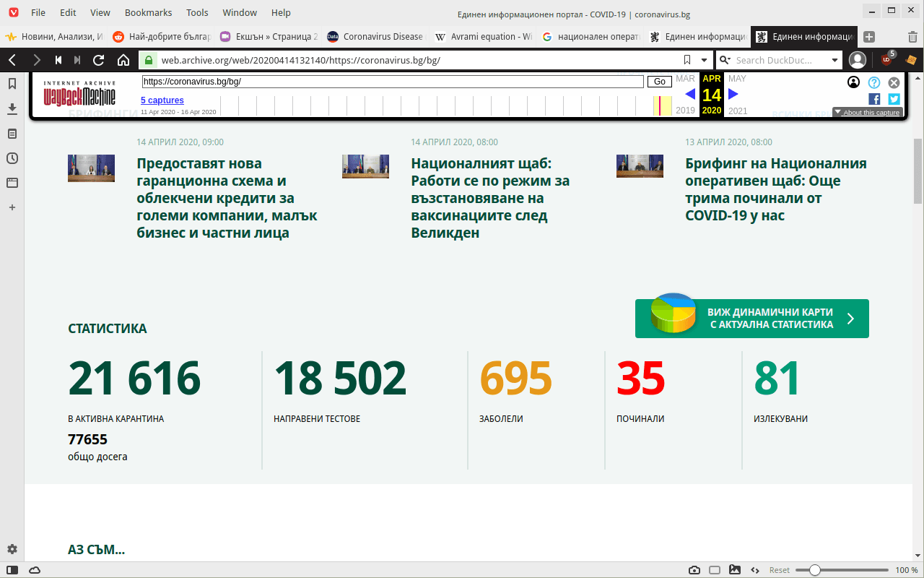Go to the home page icon
This screenshot has height=578, width=924.
point(123,60)
